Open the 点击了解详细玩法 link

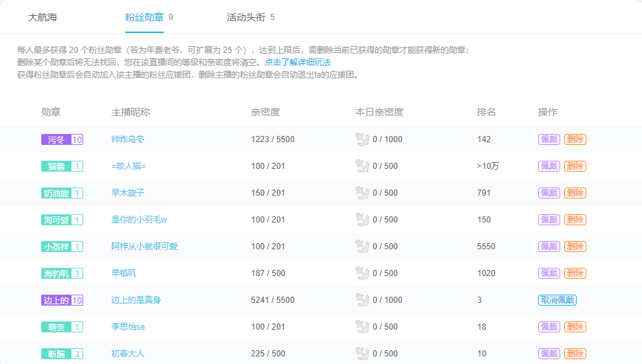click(x=298, y=62)
